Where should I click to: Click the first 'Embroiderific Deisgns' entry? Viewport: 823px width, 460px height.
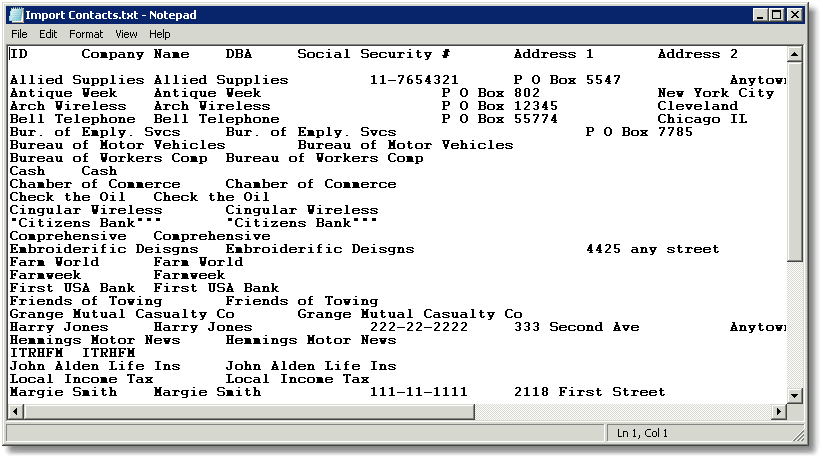point(104,249)
